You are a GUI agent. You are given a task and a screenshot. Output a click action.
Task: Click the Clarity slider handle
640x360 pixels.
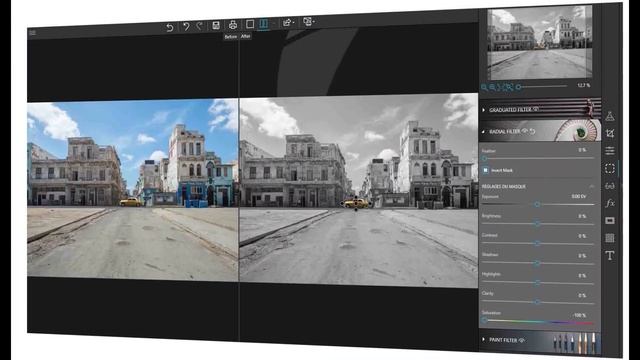click(538, 302)
